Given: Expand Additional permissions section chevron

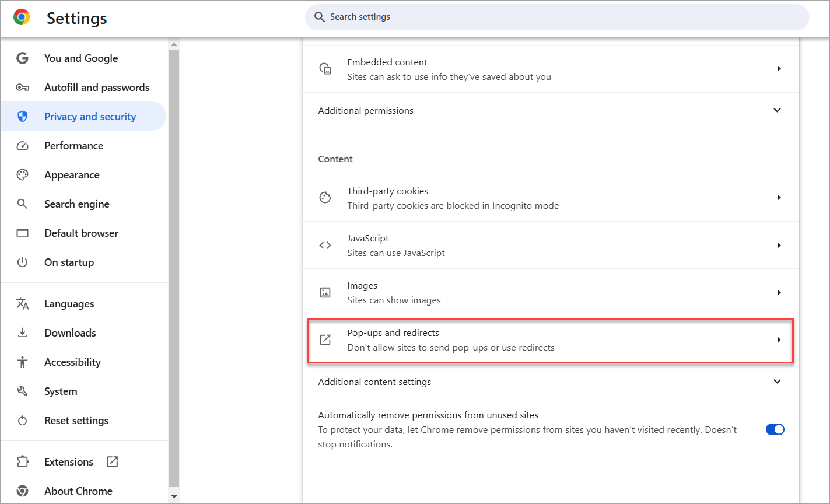Looking at the screenshot, I should [777, 110].
